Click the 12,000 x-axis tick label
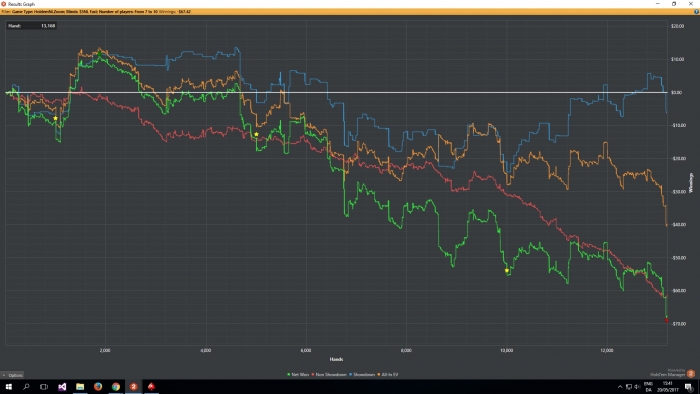This screenshot has height=394, width=700. 607,351
